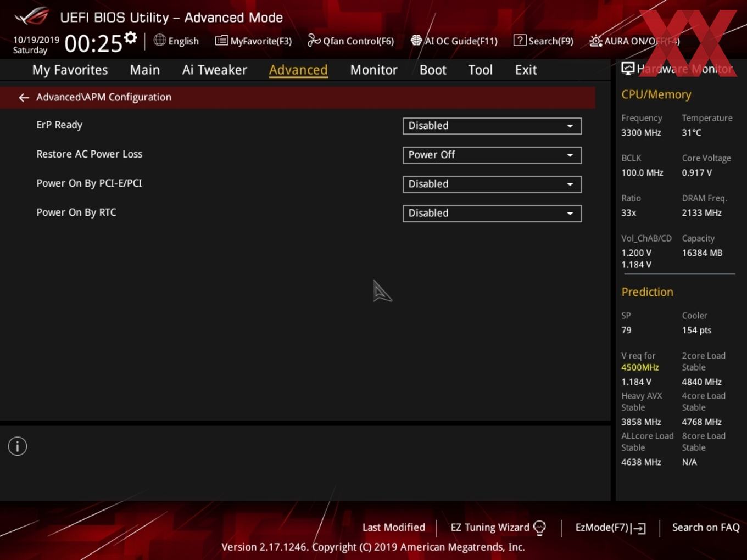
Task: Click the 154 pts cooler value
Action: click(x=696, y=331)
